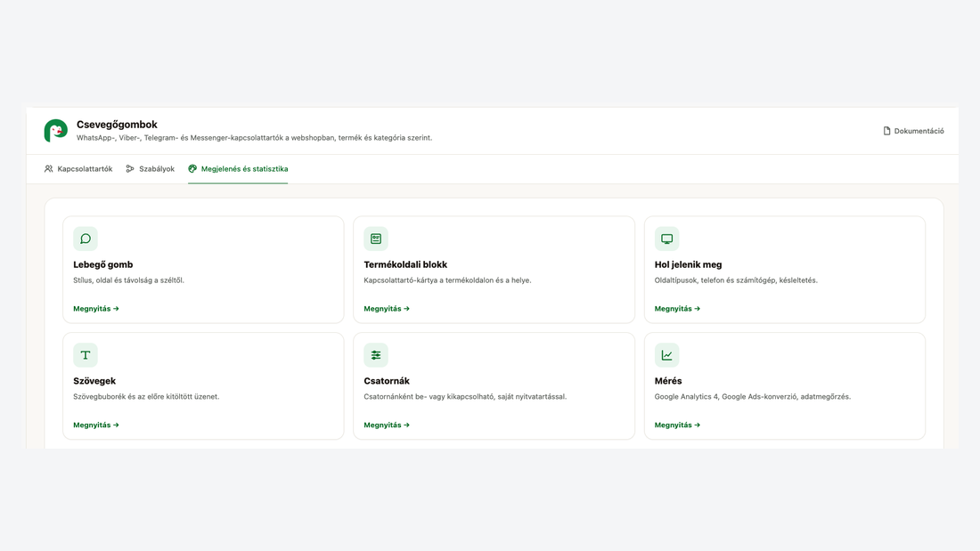Click "Szövegbuborék és az előre kitöltött üzenet."
This screenshot has height=551, width=980.
point(146,396)
